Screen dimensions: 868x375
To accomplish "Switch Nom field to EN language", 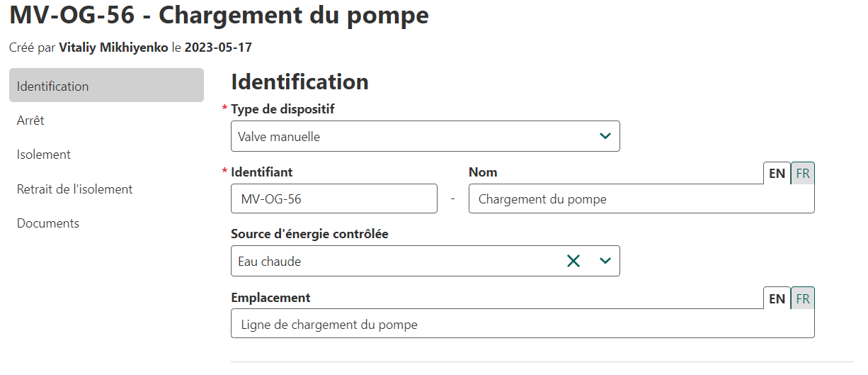I will point(777,174).
